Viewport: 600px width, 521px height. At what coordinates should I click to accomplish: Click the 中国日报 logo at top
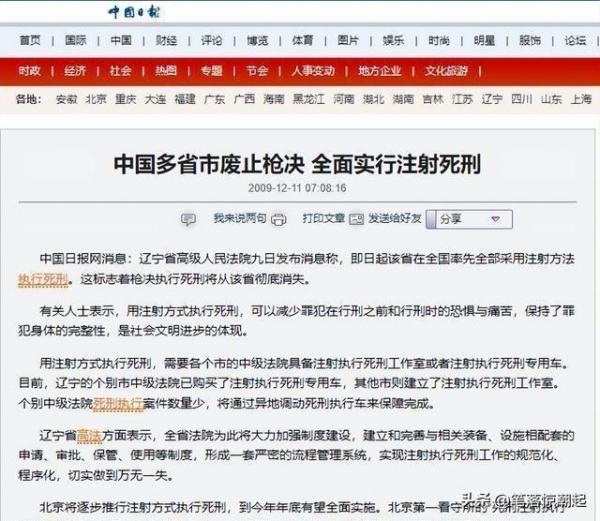(x=135, y=12)
